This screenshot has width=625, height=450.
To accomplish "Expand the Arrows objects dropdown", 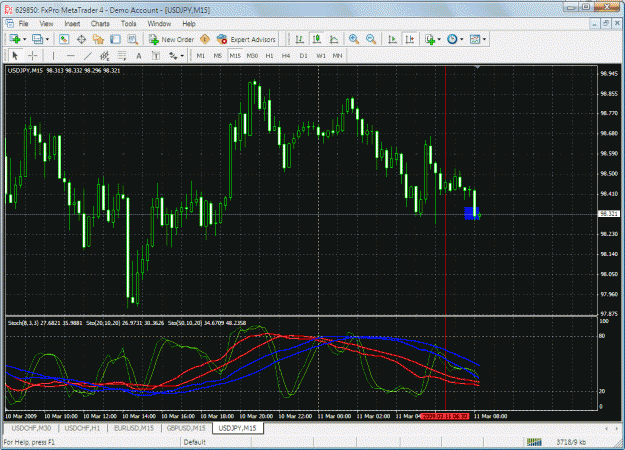I will point(182,56).
